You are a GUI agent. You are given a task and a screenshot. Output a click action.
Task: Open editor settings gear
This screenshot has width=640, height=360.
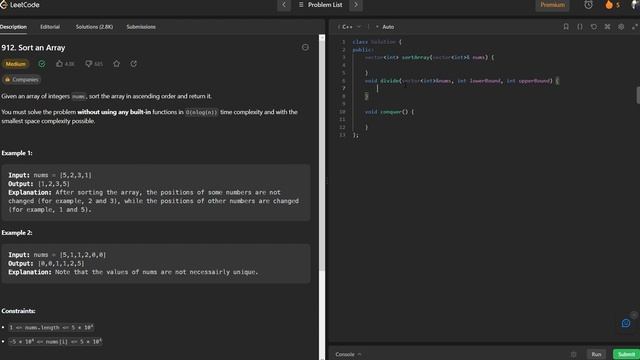(x=621, y=27)
